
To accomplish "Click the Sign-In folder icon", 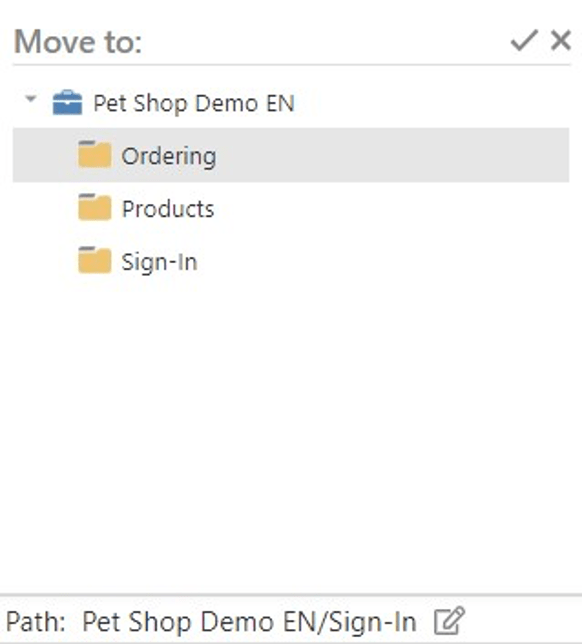I will tap(94, 260).
